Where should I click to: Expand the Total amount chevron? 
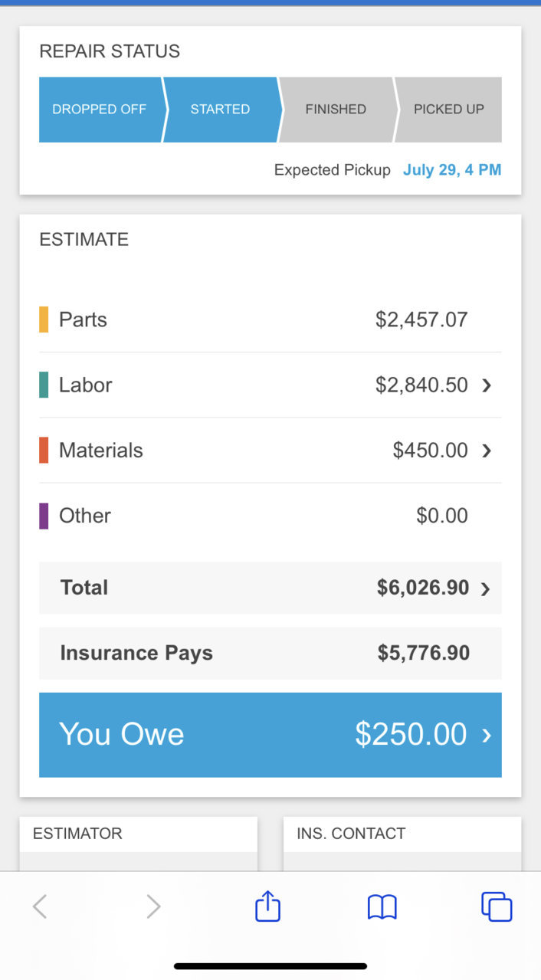tap(485, 588)
